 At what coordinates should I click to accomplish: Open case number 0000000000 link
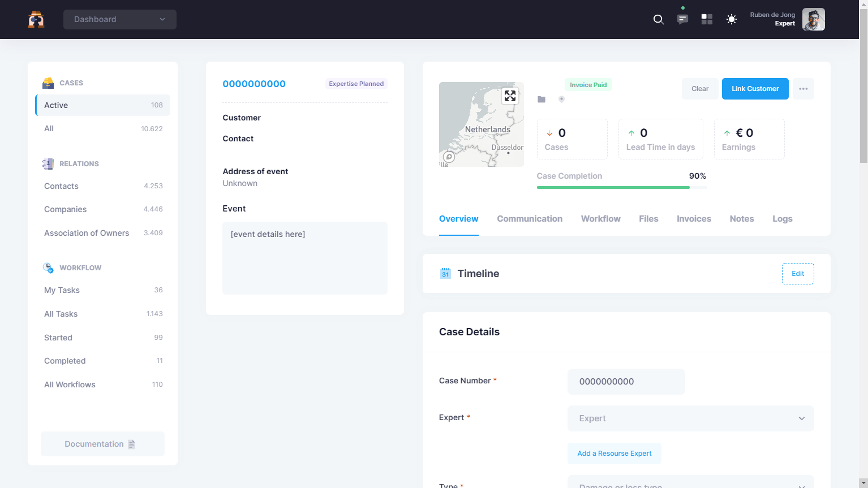[254, 84]
